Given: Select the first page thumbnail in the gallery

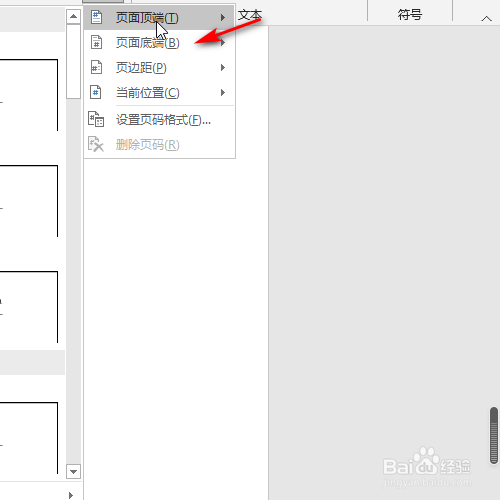Looking at the screenshot, I should [x=29, y=95].
